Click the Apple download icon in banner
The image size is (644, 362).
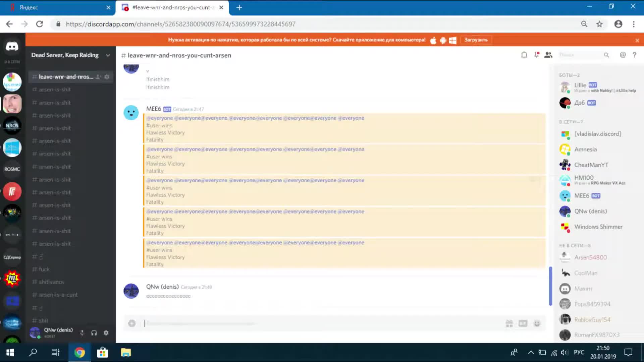pos(433,41)
